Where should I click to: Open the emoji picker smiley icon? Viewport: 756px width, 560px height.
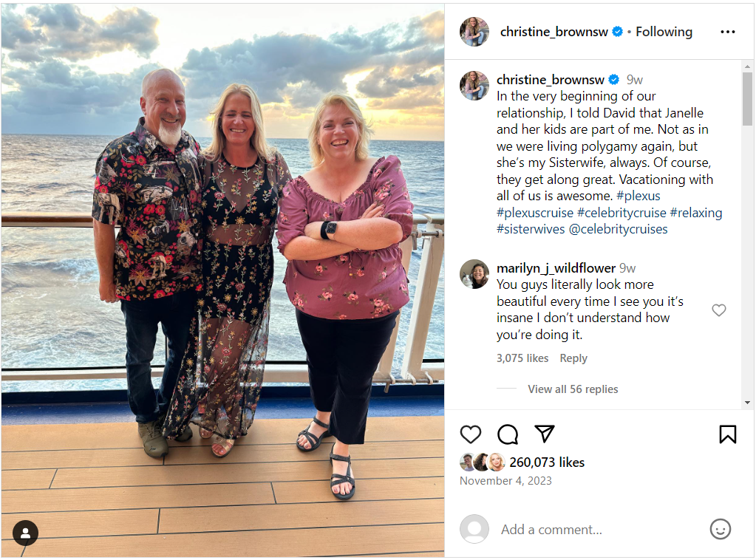721,529
